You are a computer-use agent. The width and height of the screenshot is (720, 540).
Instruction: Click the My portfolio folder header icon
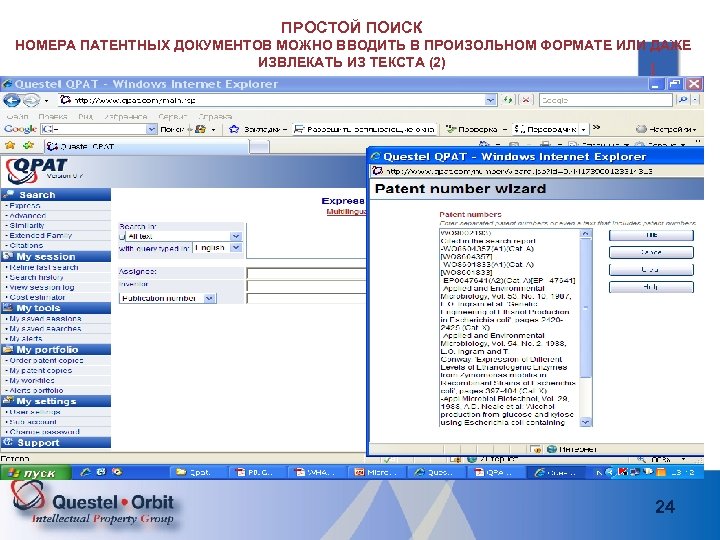7,349
